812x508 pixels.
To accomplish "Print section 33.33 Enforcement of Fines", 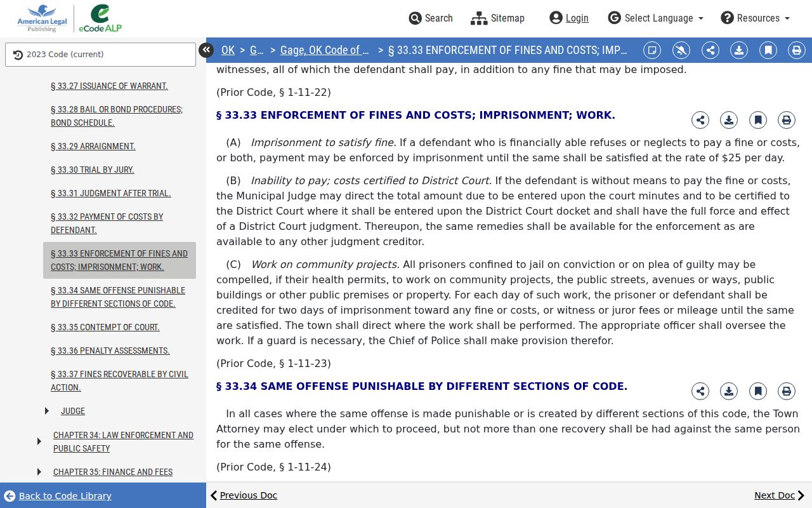I will click(x=787, y=120).
